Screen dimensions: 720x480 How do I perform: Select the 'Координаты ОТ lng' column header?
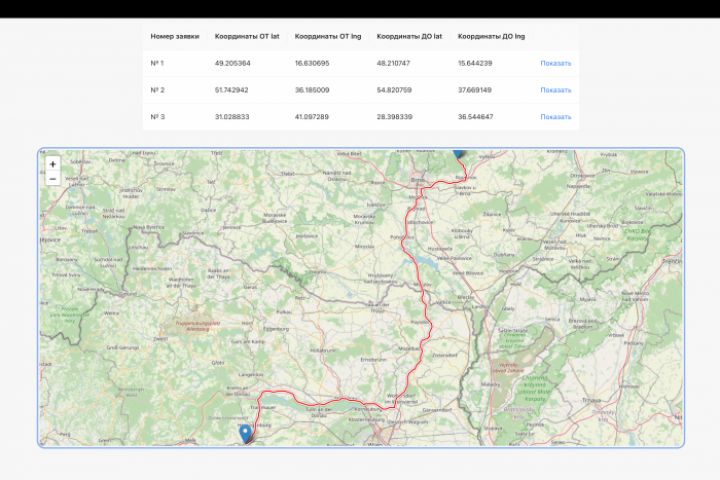(328, 36)
